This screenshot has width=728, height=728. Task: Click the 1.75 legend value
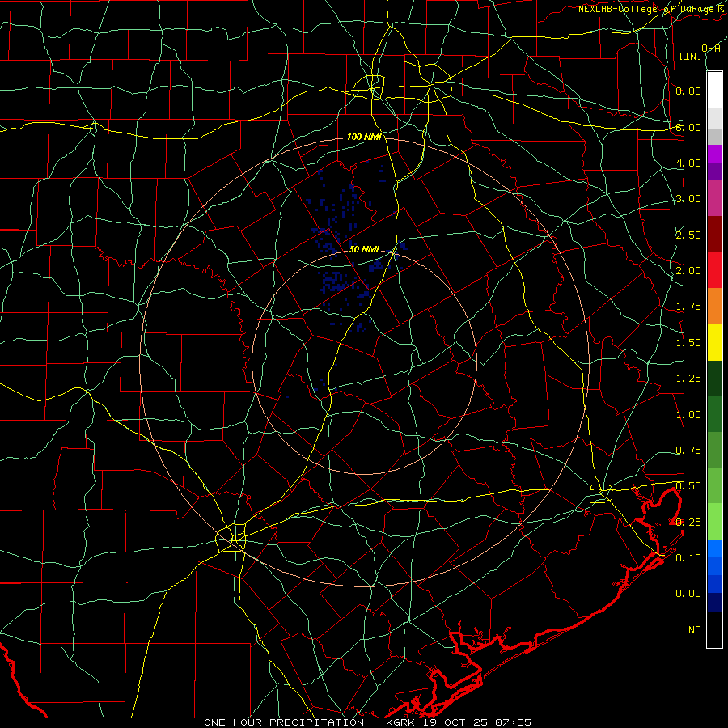point(688,307)
